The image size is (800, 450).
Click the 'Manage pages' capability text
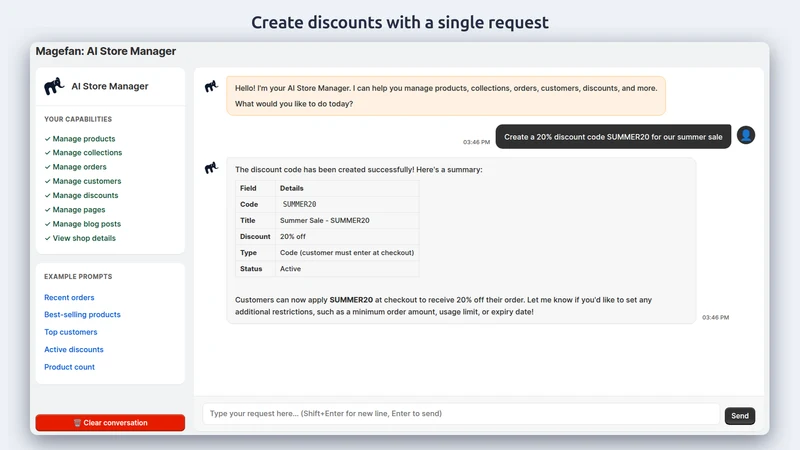coord(79,210)
